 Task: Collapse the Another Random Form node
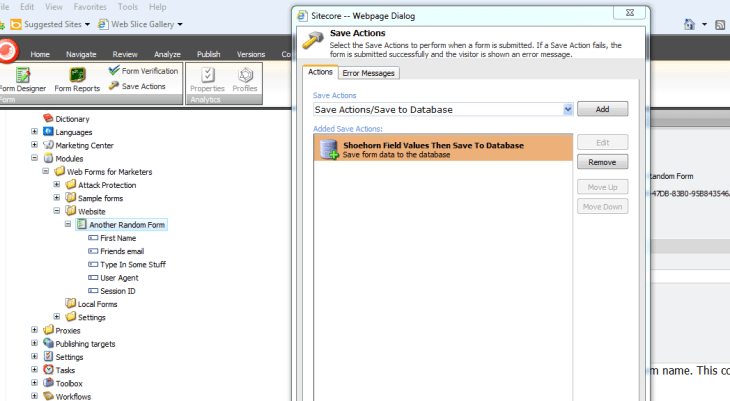tap(69, 225)
